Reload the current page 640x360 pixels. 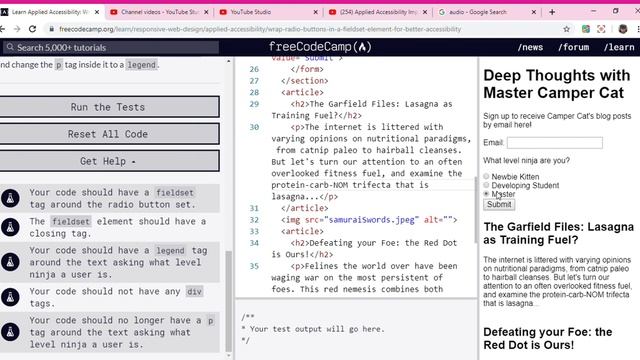tap(32, 29)
